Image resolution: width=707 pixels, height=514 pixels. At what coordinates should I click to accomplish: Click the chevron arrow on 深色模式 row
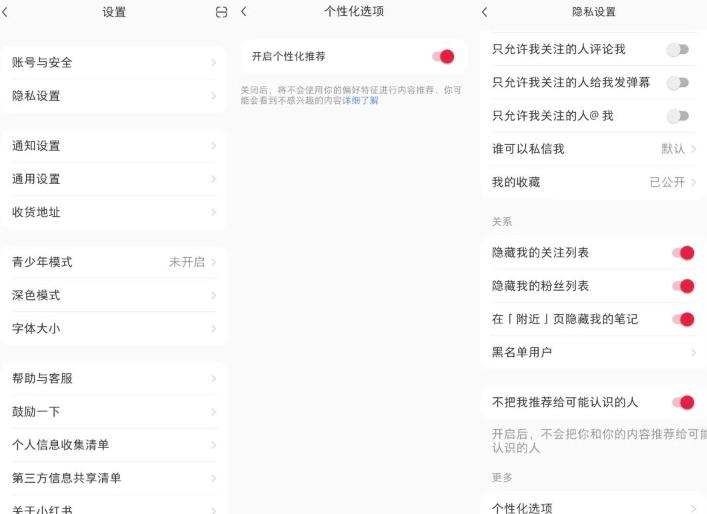213,296
